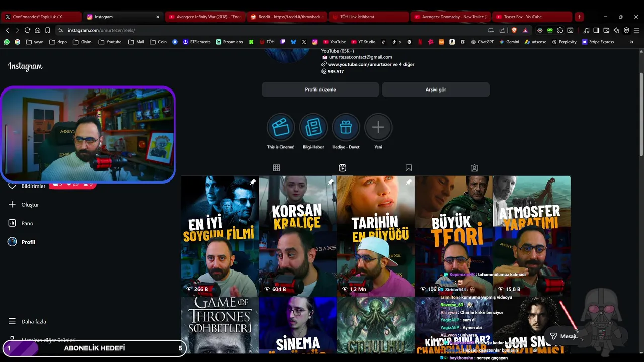Open the Coin bookmarks folder
The image size is (644, 362).
point(158,42)
